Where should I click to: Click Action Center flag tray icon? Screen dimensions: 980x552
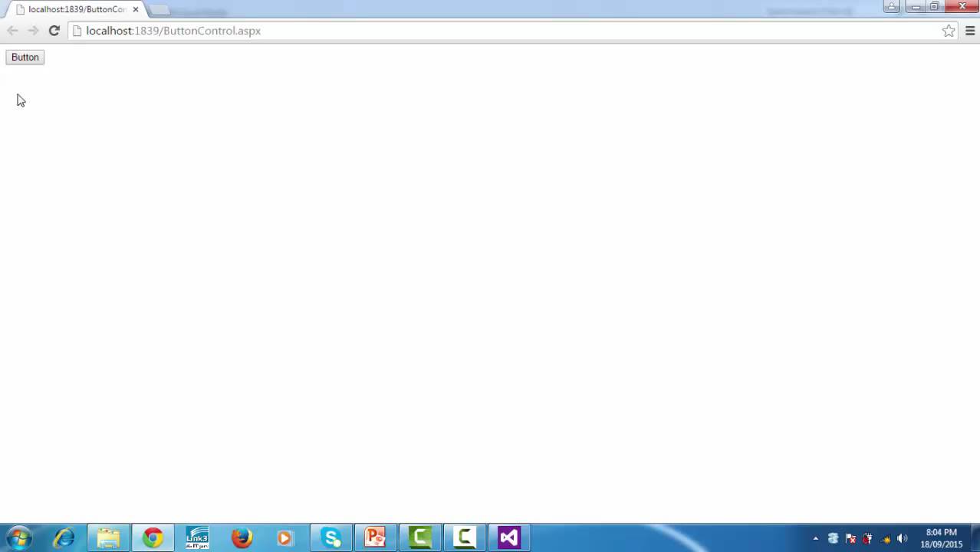click(x=850, y=538)
